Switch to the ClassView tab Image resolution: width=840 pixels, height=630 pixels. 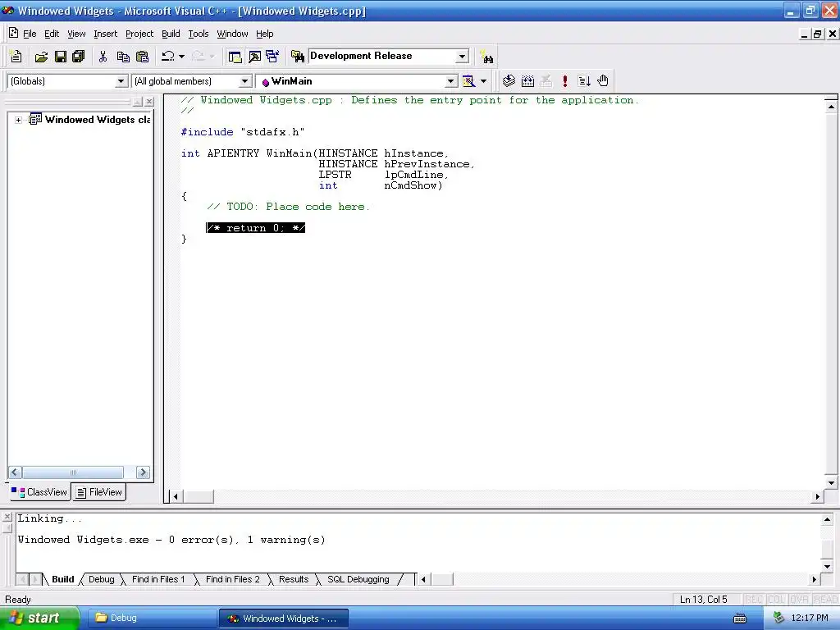39,492
